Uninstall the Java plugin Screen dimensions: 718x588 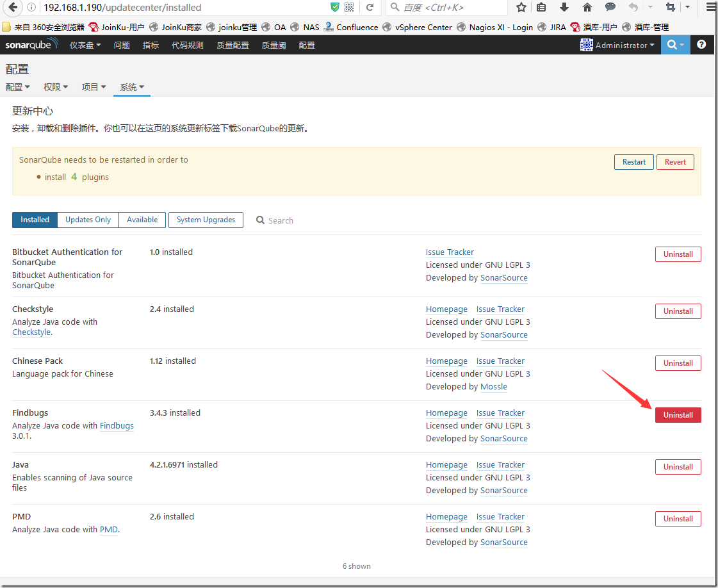click(678, 467)
